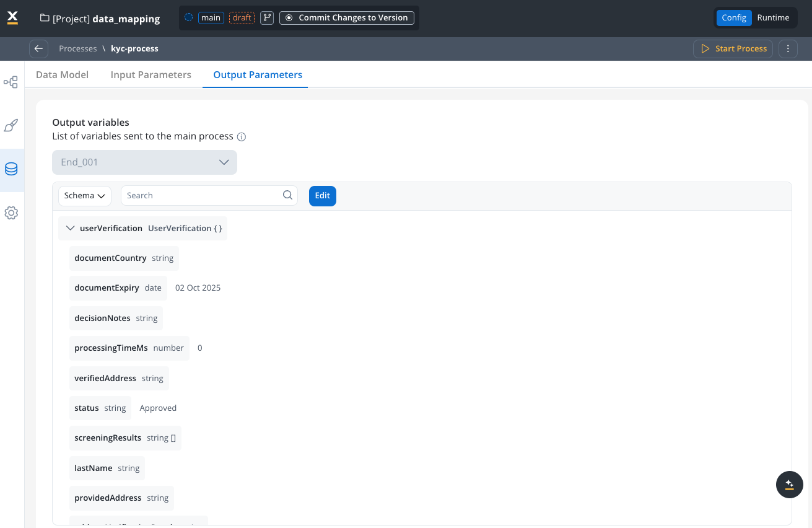Open the Schema view dropdown

(x=85, y=196)
